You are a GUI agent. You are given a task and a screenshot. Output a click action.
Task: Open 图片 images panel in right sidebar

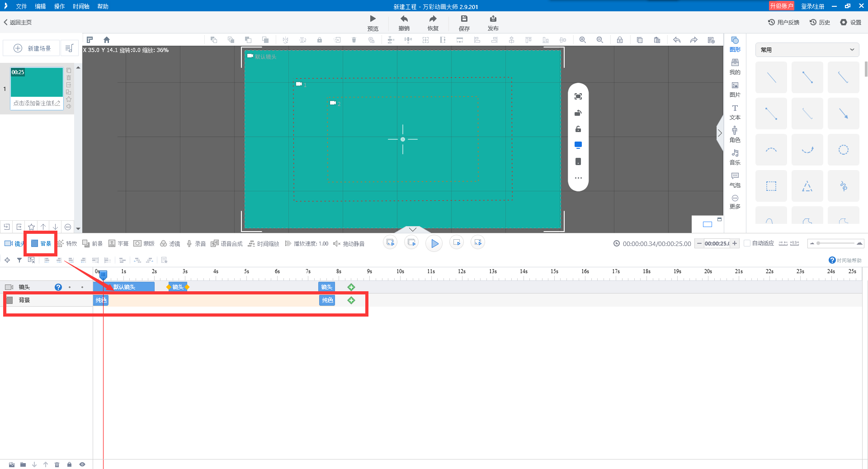click(735, 90)
